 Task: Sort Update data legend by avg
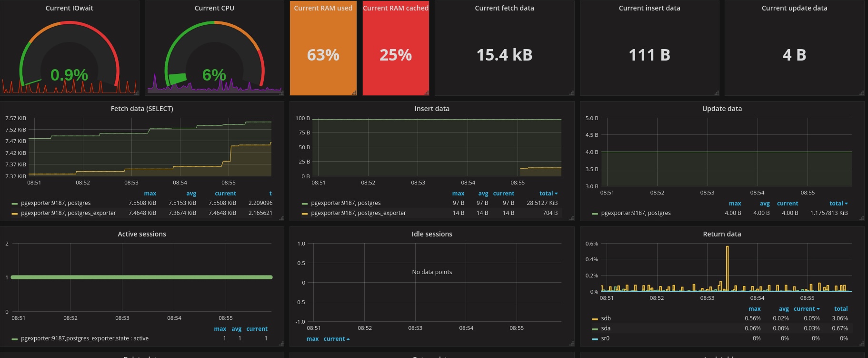coord(765,204)
